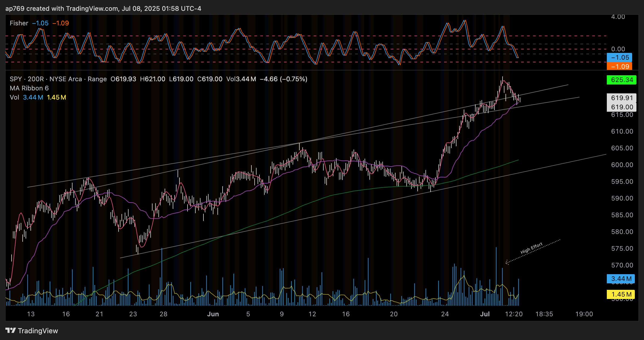
Task: Click the 'Jul' time axis label
Action: click(x=485, y=314)
